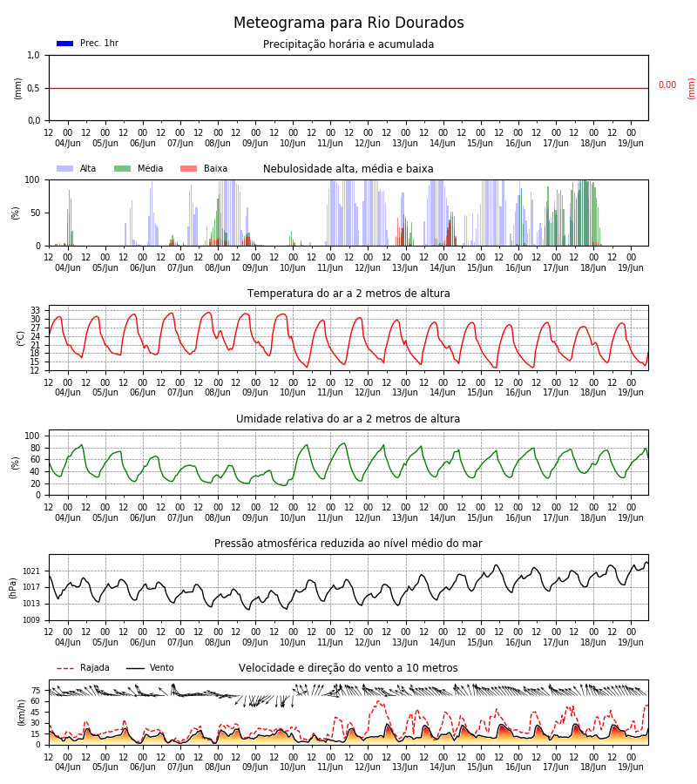Click the Umidade relativa do ar chart title
Image resolution: width=697 pixels, height=784 pixels.
[348, 418]
